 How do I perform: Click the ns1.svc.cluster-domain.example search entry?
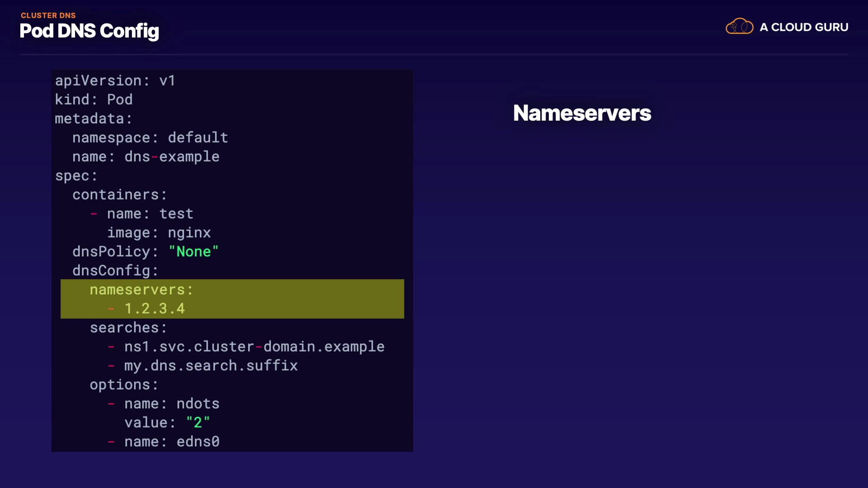click(254, 347)
